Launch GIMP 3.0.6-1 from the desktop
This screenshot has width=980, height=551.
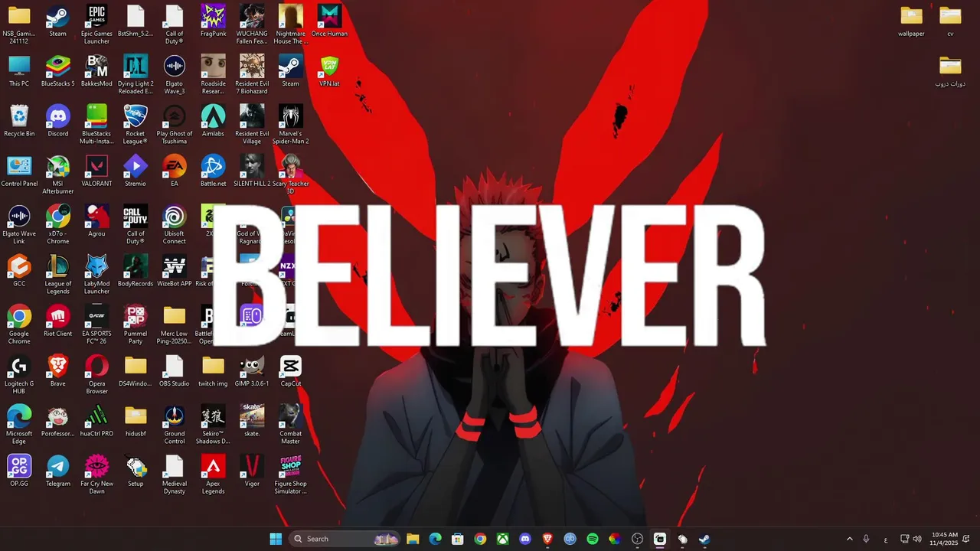[x=252, y=371]
